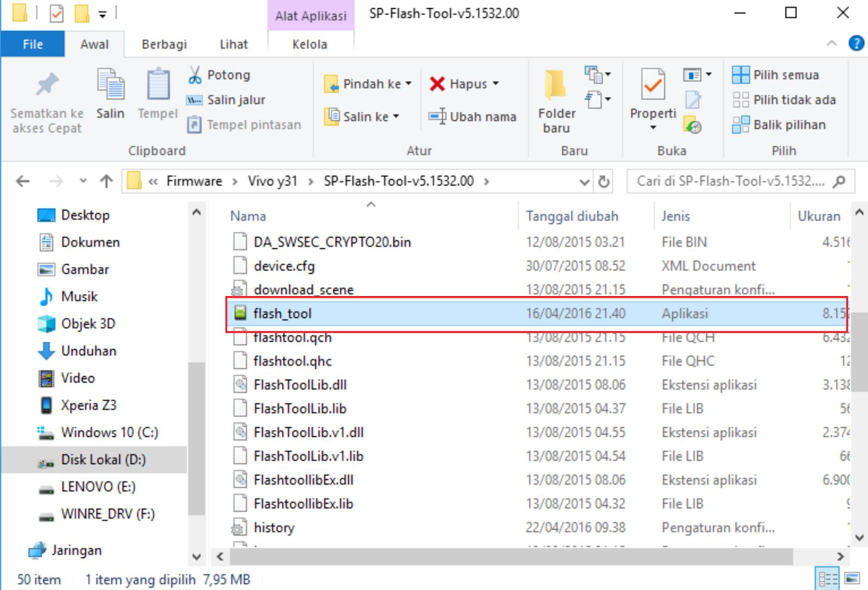Switch to details view in status bar
This screenshot has height=590, width=868.
click(x=828, y=579)
